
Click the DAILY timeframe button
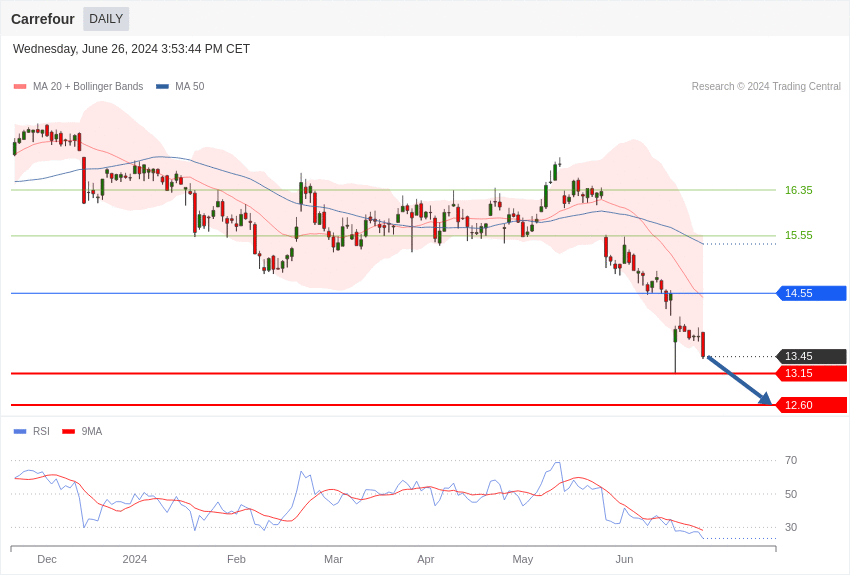tap(106, 19)
